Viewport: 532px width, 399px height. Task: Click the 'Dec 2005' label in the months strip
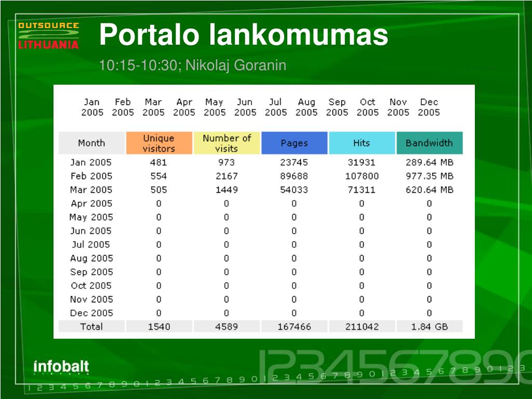pos(429,107)
